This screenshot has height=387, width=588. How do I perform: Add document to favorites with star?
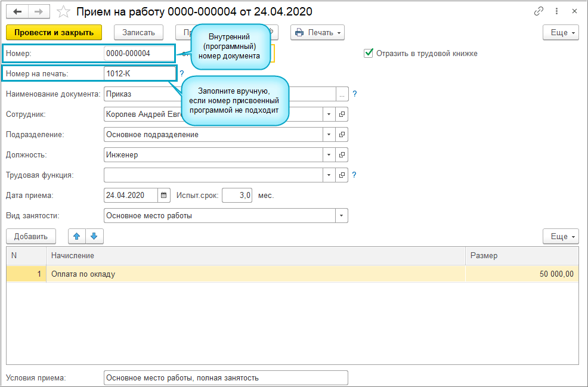click(62, 11)
